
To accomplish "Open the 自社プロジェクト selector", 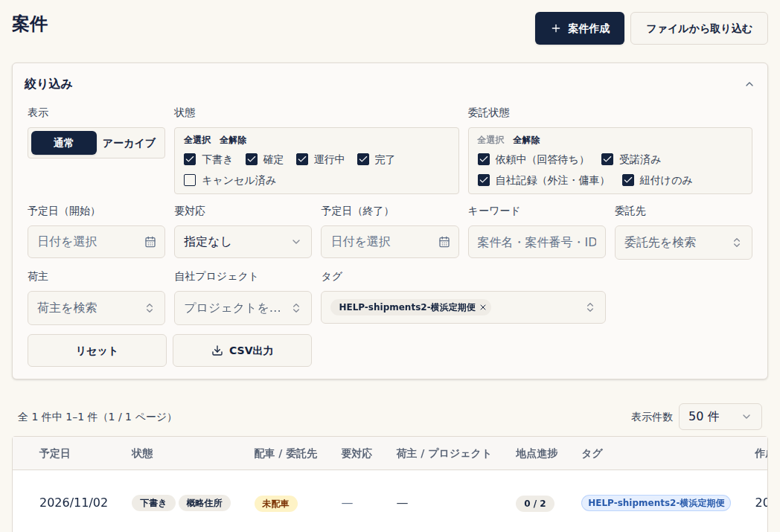I will [x=243, y=308].
